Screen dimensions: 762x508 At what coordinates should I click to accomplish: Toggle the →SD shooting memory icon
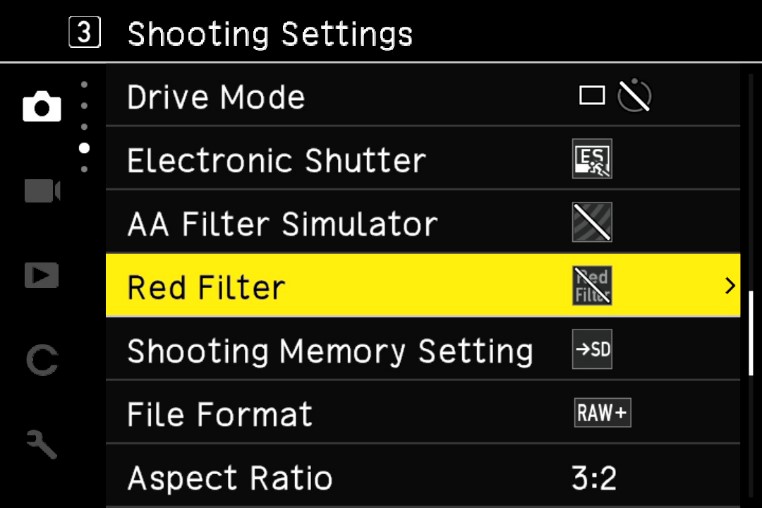click(x=592, y=349)
